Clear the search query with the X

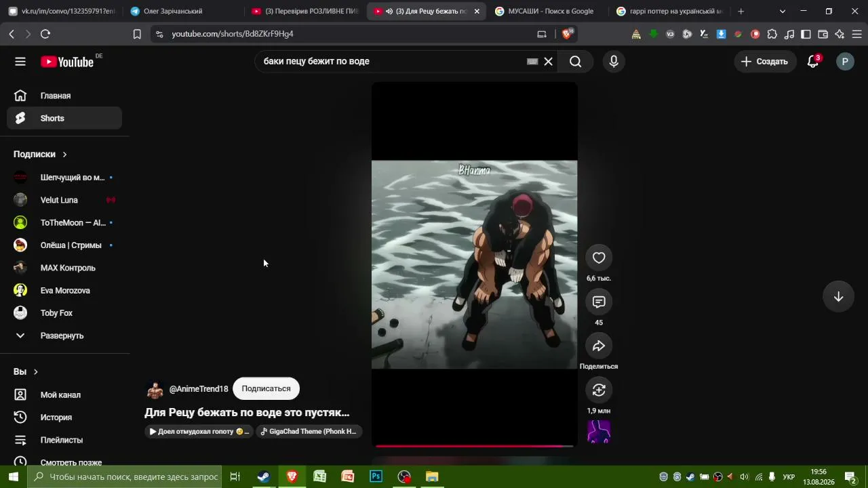click(549, 62)
